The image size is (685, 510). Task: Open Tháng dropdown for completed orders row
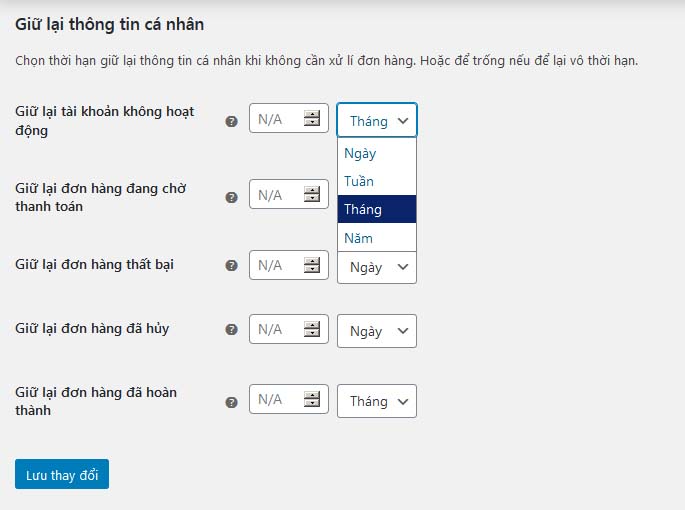[377, 401]
